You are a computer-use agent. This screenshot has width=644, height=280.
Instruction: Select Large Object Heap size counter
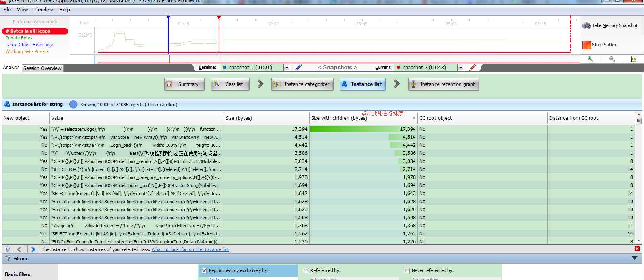tap(29, 45)
